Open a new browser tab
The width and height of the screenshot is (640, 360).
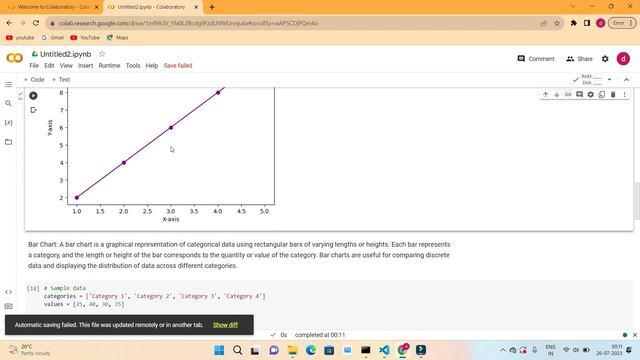(x=212, y=7)
